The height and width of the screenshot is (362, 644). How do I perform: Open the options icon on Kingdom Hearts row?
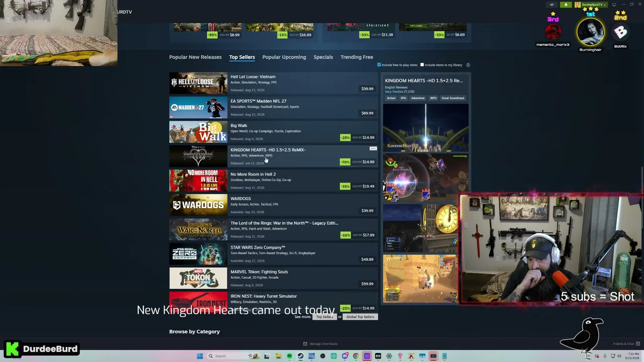[373, 149]
